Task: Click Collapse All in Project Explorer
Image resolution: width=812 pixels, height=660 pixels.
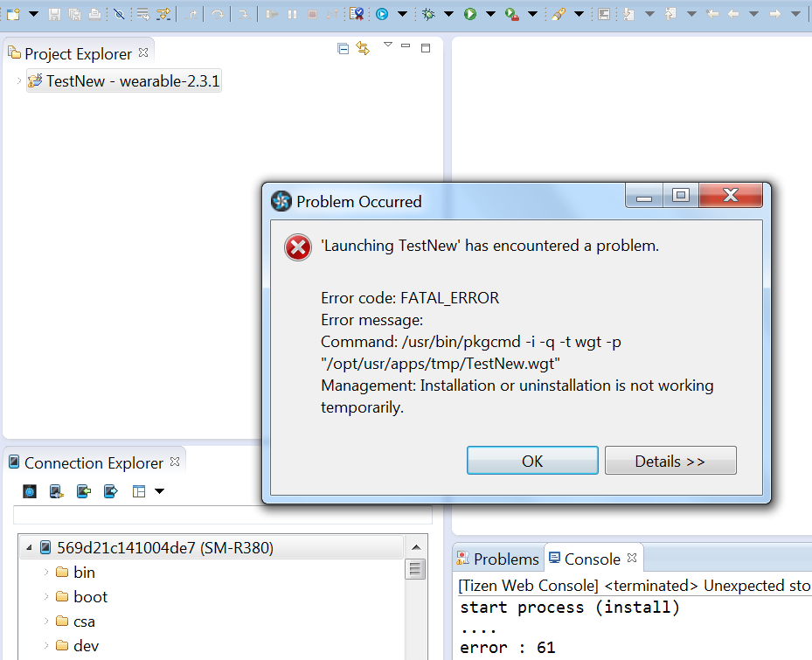Action: click(x=343, y=49)
